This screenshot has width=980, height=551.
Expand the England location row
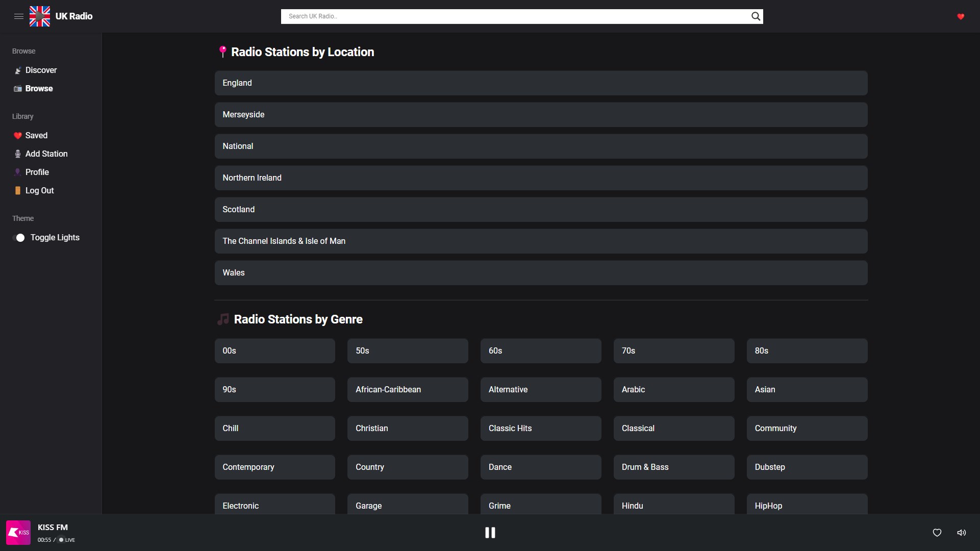click(x=541, y=83)
